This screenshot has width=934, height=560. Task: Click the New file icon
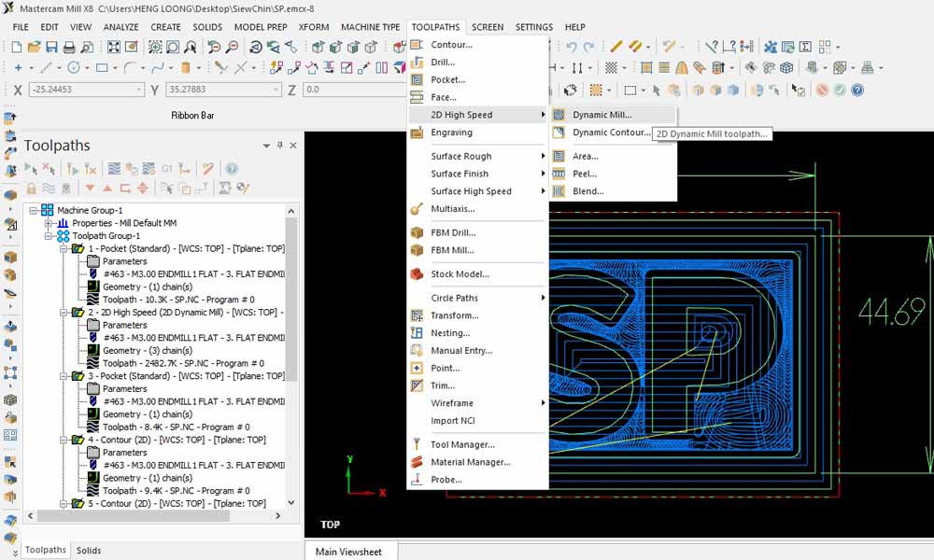(x=17, y=47)
